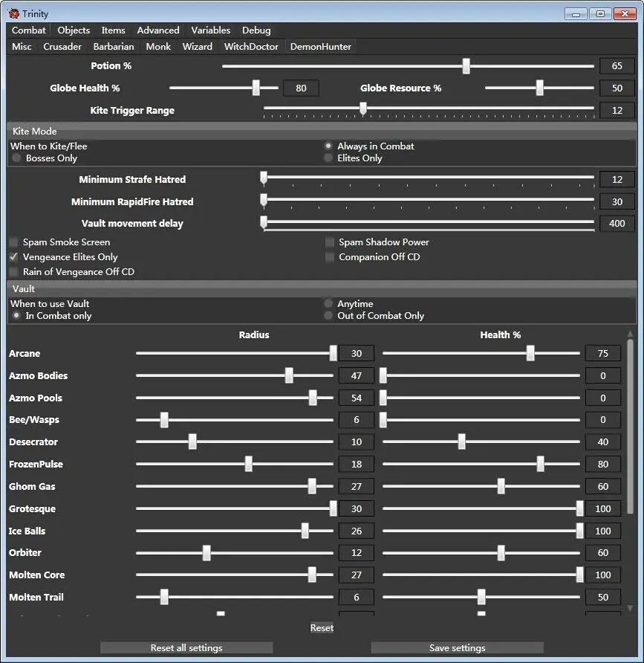This screenshot has width=644, height=663.
Task: Click the Vault movement delay slider handle
Action: [264, 222]
